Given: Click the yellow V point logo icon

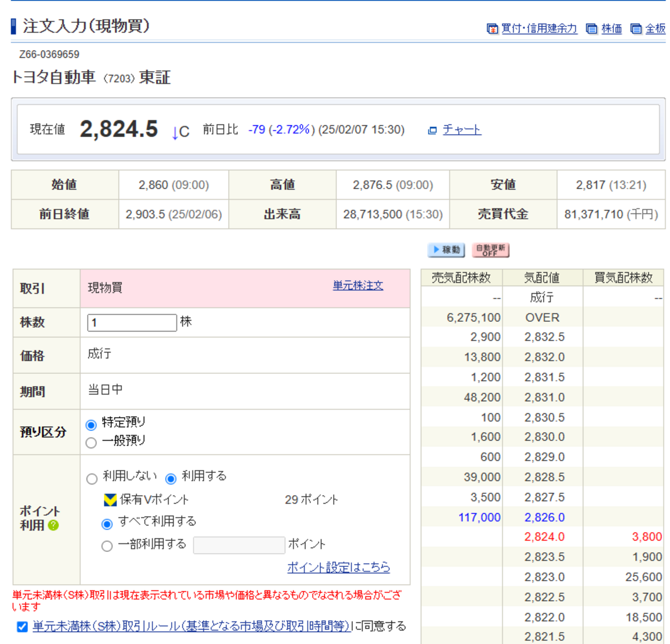Looking at the screenshot, I should click(110, 500).
